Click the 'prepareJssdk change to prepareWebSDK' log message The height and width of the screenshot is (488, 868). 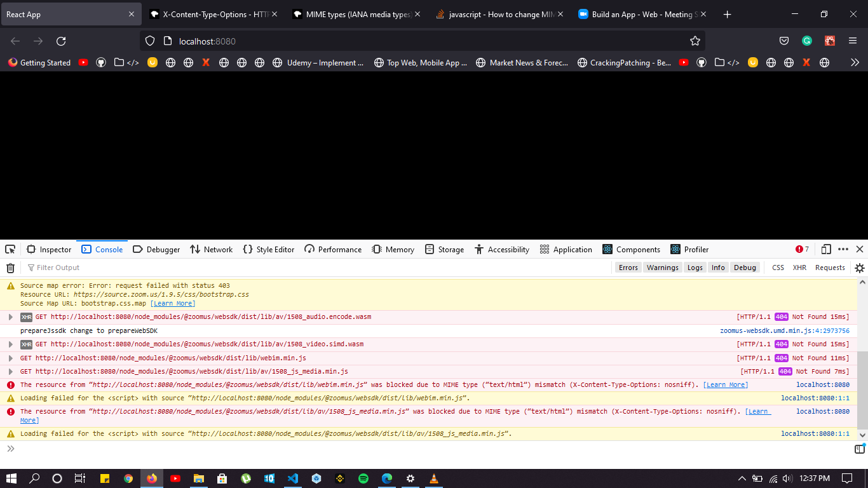[89, 330]
